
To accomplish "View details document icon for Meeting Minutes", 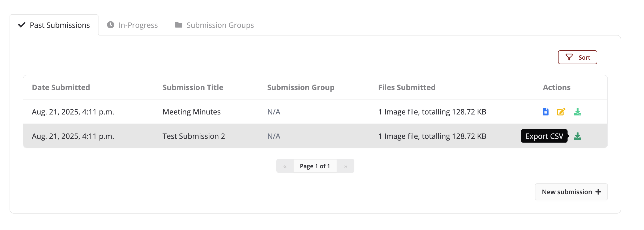I will tap(546, 112).
